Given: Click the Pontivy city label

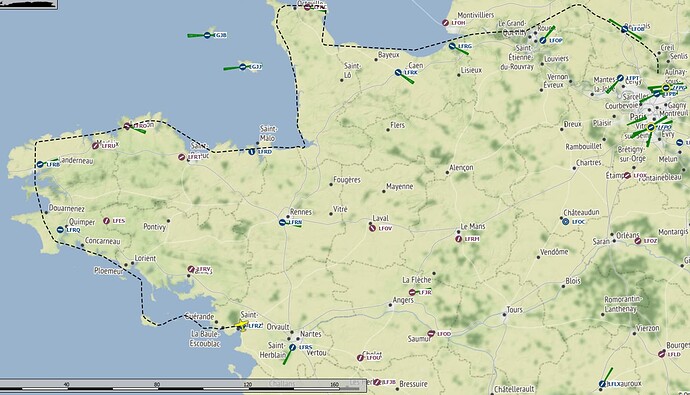Looking at the screenshot, I should pyautogui.click(x=155, y=227).
